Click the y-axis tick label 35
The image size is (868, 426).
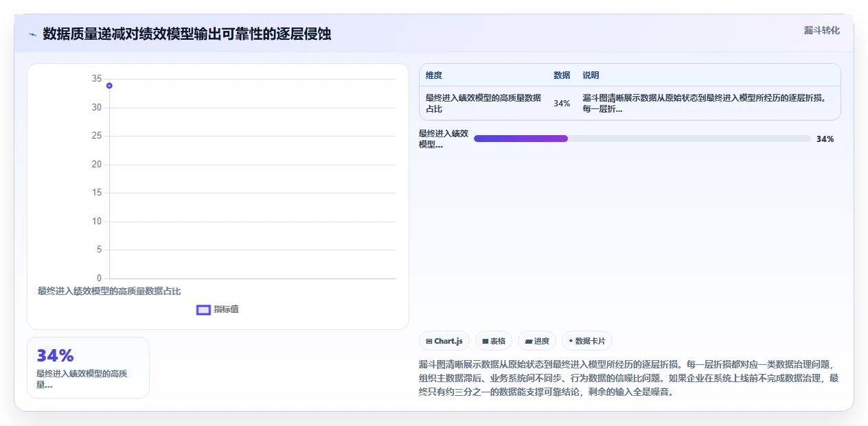coord(96,79)
